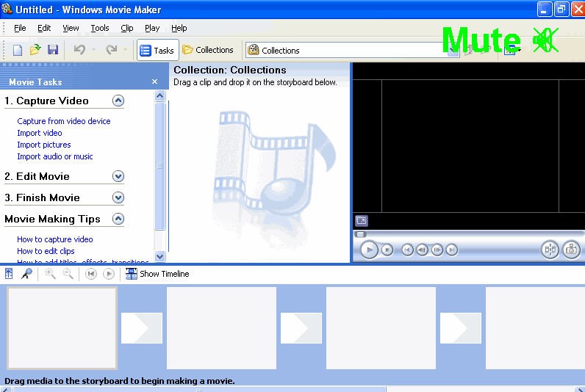This screenshot has height=392, width=585.
Task: Click the monitor seek bar handle
Action: pyautogui.click(x=360, y=234)
